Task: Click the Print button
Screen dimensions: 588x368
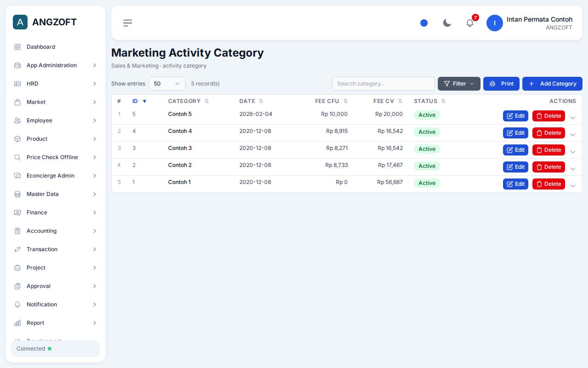Action: (501, 84)
